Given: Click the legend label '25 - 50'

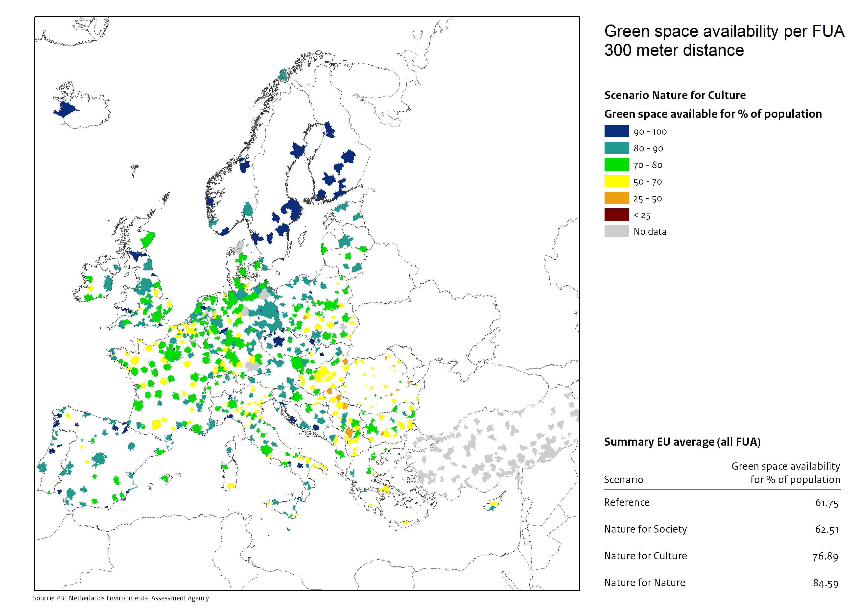Looking at the screenshot, I should click(x=648, y=199).
